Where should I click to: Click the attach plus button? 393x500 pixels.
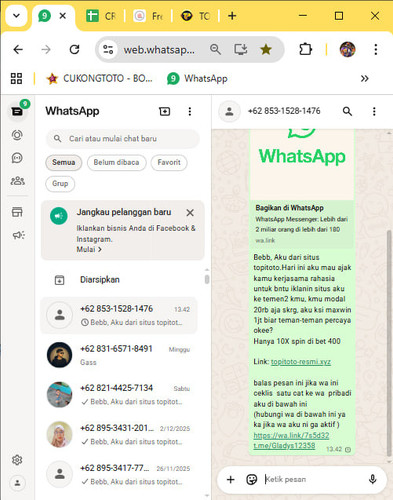pyautogui.click(x=230, y=479)
